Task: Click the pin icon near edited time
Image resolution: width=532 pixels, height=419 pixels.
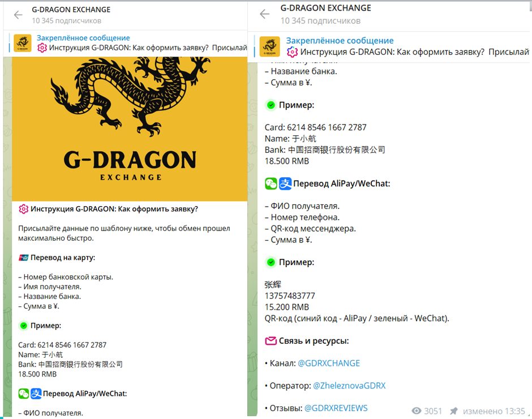Action: coord(454,411)
